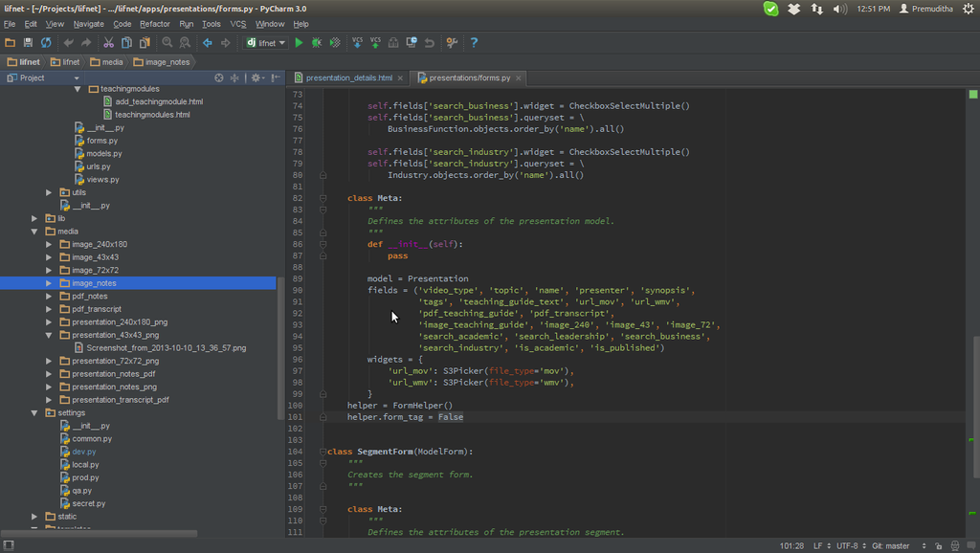Click the Cut scissors icon

(108, 43)
